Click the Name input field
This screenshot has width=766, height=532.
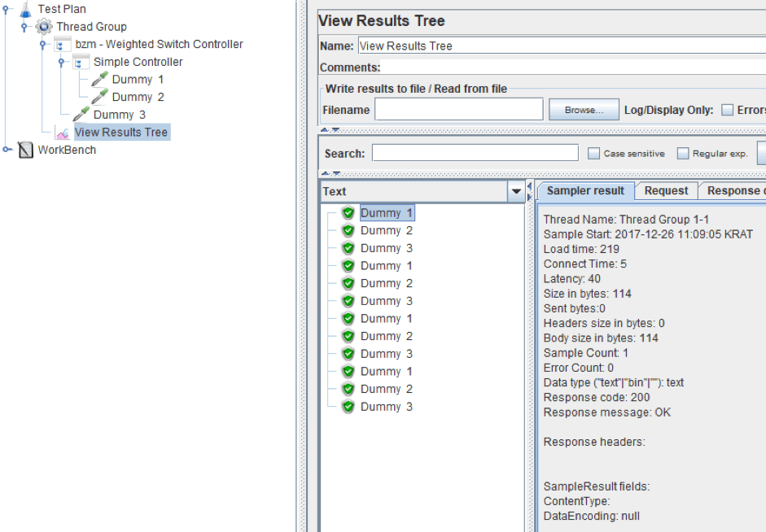[x=562, y=46]
